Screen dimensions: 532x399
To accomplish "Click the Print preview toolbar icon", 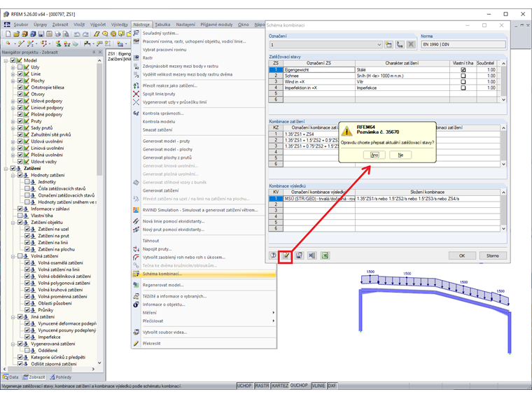I will point(66,34).
